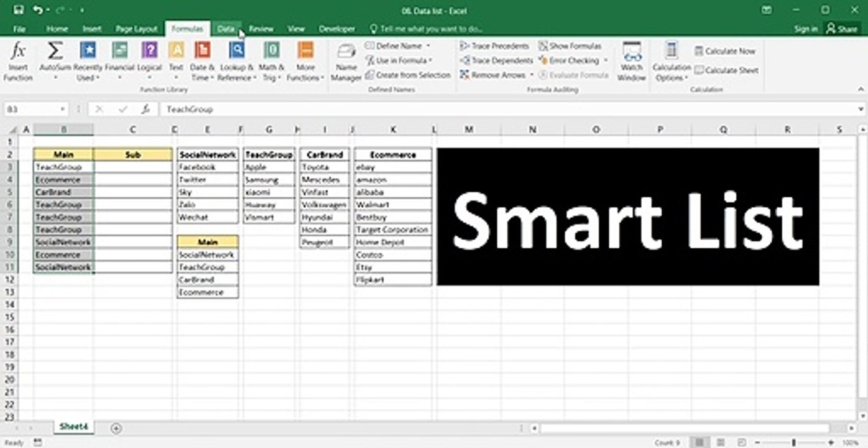Image resolution: width=868 pixels, height=448 pixels.
Task: Expand the Use in Formula dropdown
Action: 430,60
